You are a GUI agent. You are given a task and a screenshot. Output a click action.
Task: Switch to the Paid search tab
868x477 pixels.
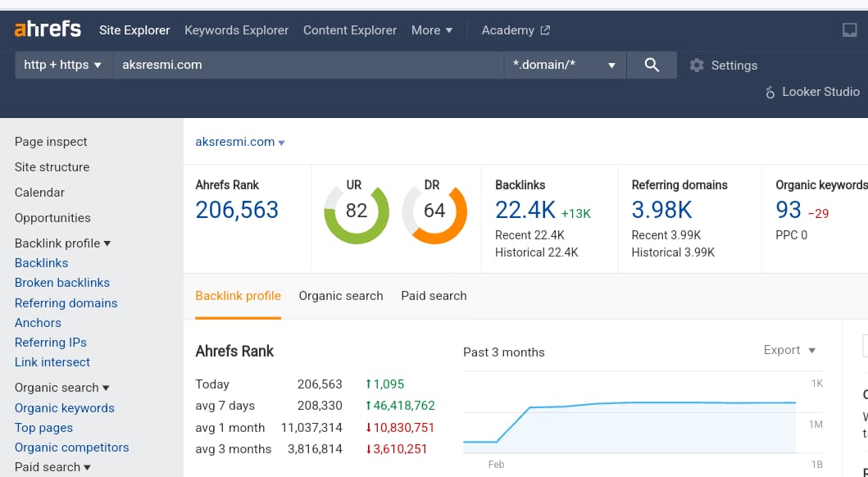[x=434, y=296]
